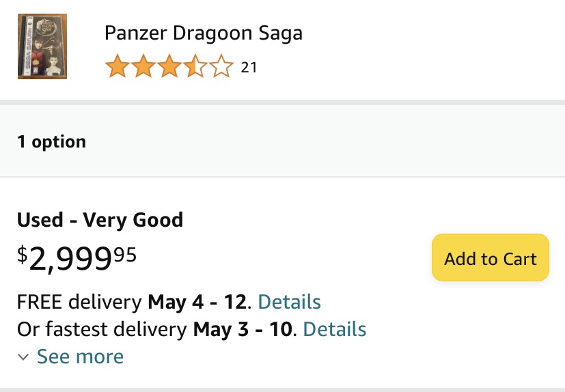Select the 1 option header bar
This screenshot has width=565, height=392.
[283, 141]
